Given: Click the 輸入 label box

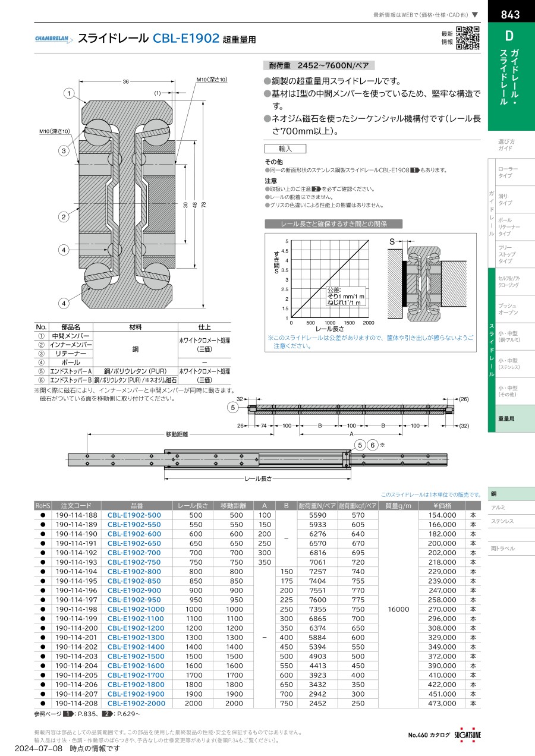Looking at the screenshot, I should click(285, 149).
